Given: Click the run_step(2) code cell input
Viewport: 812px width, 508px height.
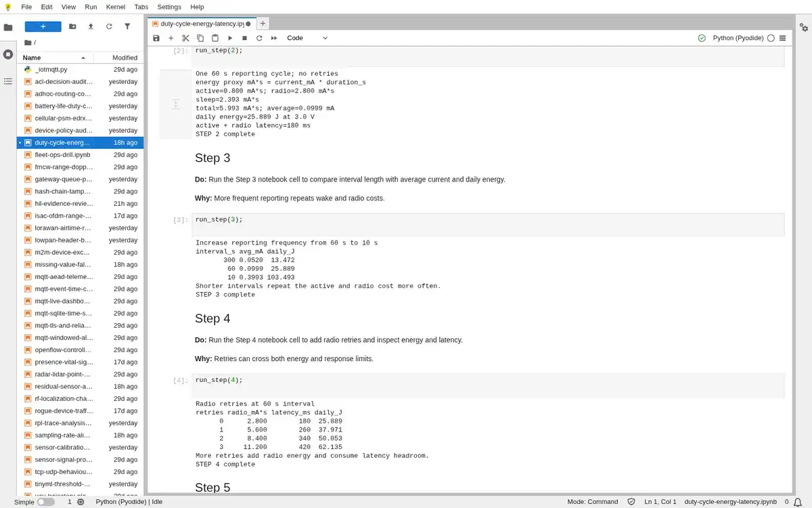Looking at the screenshot, I should point(488,56).
